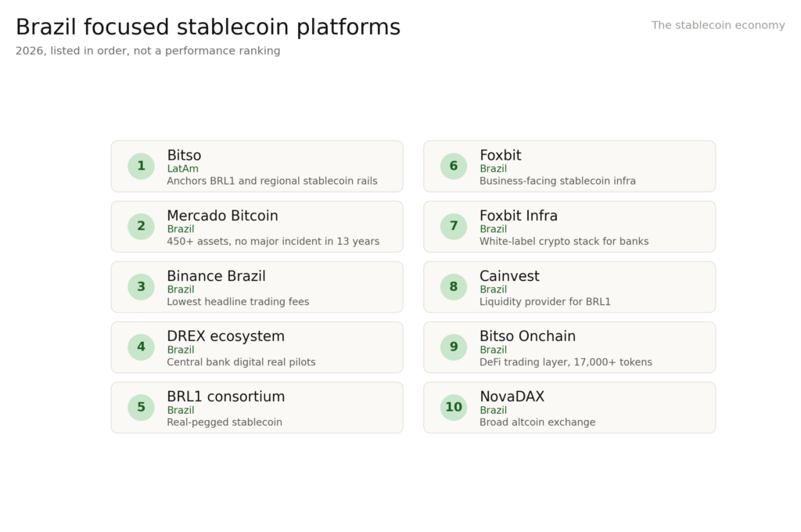Click the LatAm region label
The width and height of the screenshot is (801, 532).
coord(183,169)
